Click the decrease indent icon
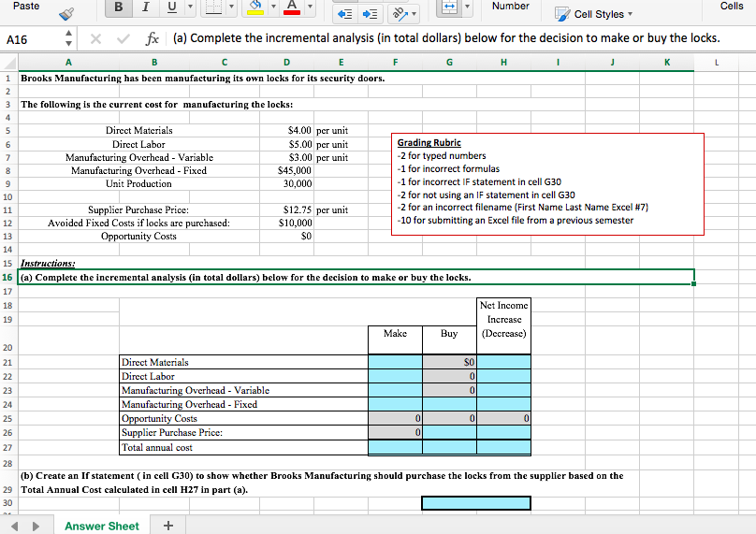The width and height of the screenshot is (756, 534). tap(344, 14)
